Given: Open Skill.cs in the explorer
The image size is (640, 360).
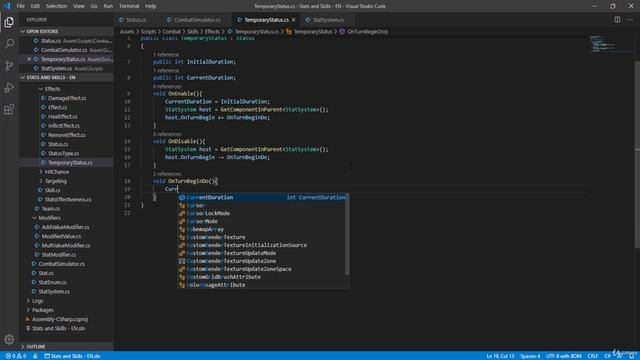Looking at the screenshot, I should point(52,190).
